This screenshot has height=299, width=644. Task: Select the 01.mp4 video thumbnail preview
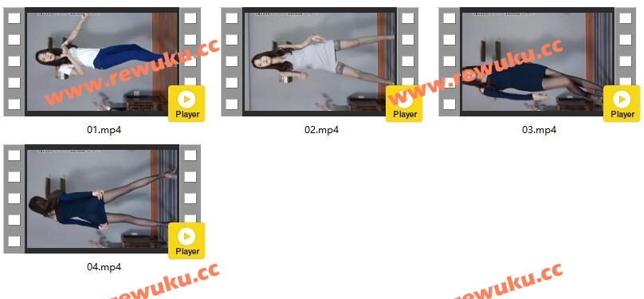point(102,61)
